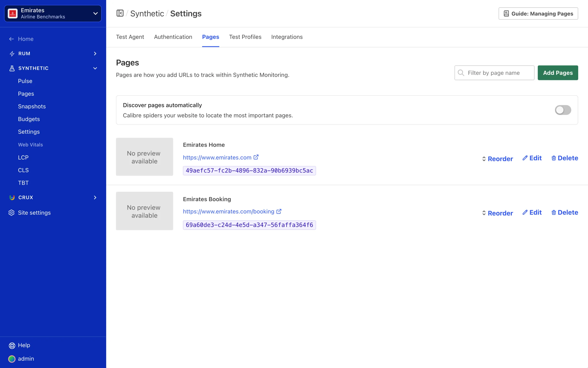Screen dimensions: 588x368
Task: Click the search magnifier icon
Action: (x=461, y=73)
